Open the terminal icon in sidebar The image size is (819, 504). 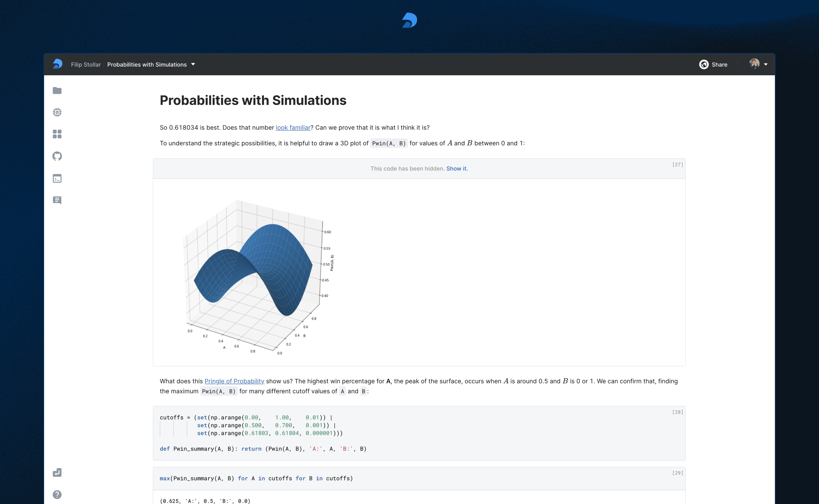pyautogui.click(x=57, y=178)
